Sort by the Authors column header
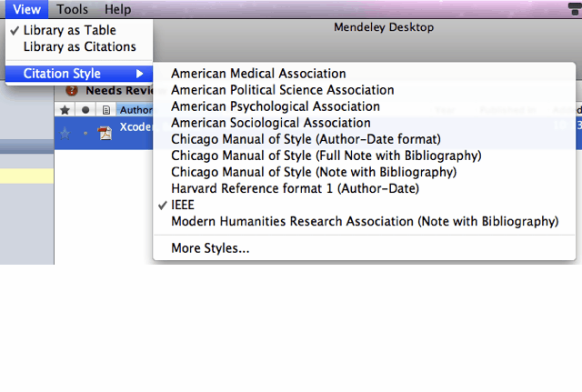This screenshot has height=392, width=582. pyautogui.click(x=135, y=110)
